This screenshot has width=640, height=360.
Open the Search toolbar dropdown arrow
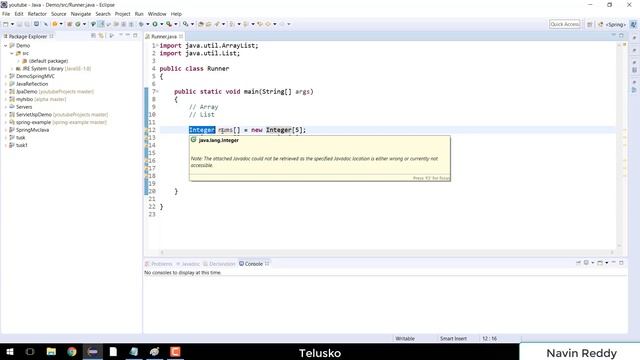coord(192,24)
